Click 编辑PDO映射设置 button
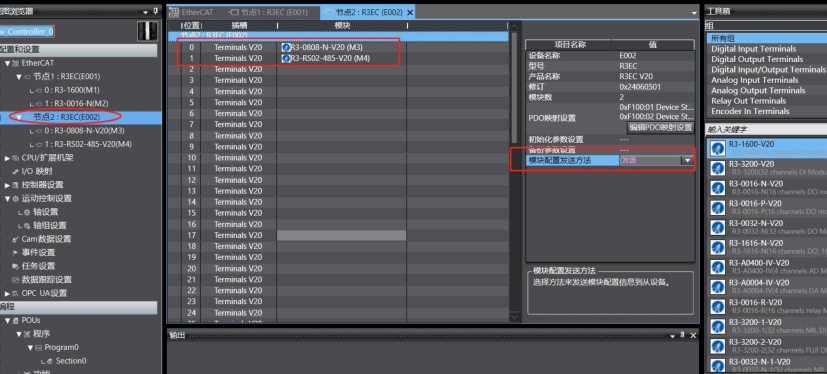 click(660, 127)
